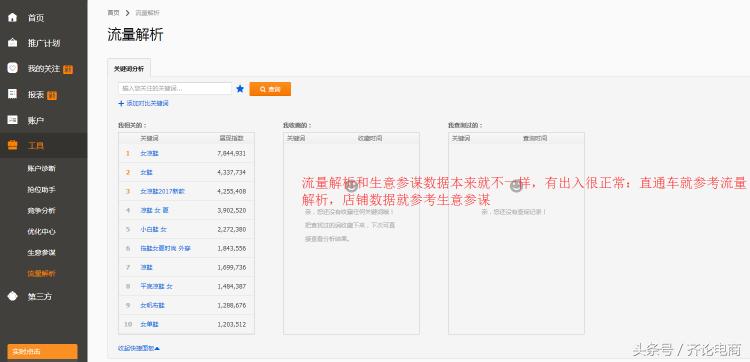Open the rank 4 keyword link

click(154, 210)
